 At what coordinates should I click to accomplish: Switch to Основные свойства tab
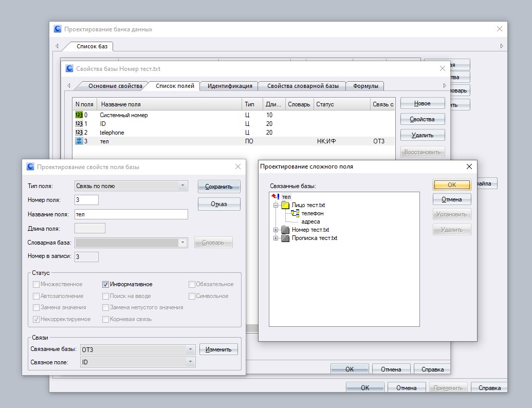(115, 86)
